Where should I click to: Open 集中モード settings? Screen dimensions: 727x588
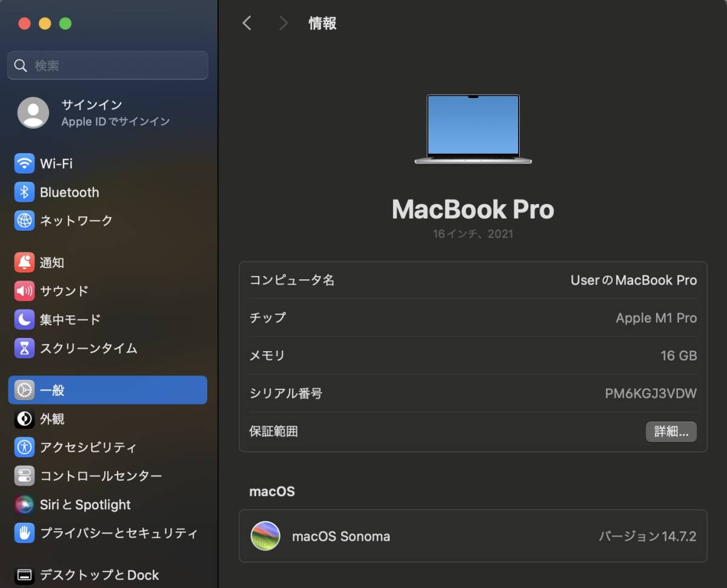click(107, 319)
